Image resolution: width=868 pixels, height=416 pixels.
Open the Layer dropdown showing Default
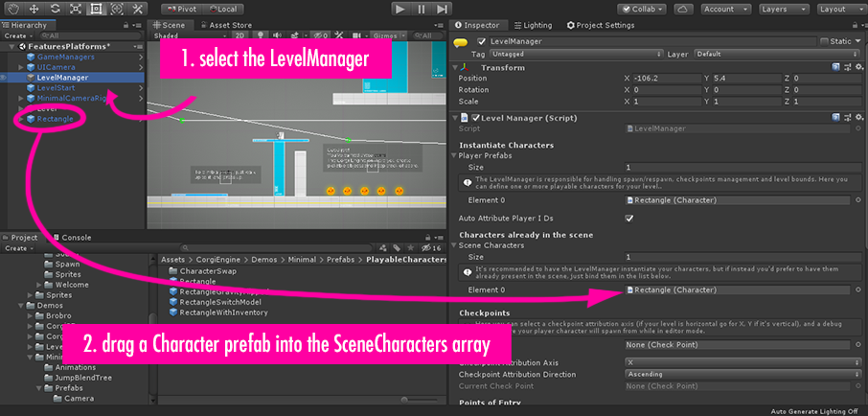[772, 55]
